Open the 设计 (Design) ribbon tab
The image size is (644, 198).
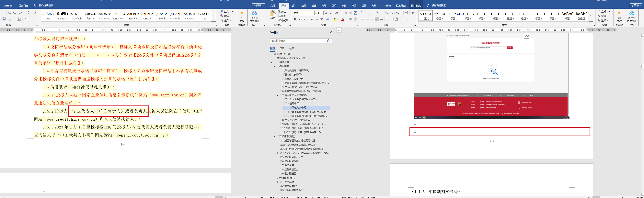point(314,5)
